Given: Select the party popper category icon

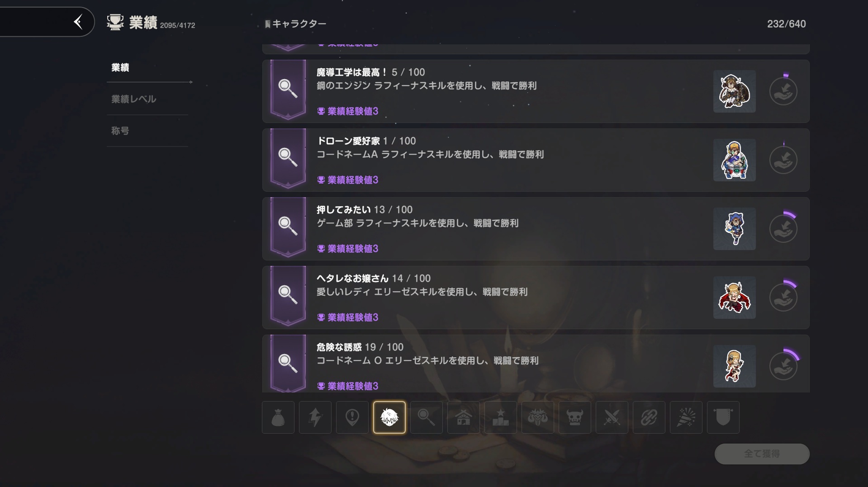Looking at the screenshot, I should point(686,417).
